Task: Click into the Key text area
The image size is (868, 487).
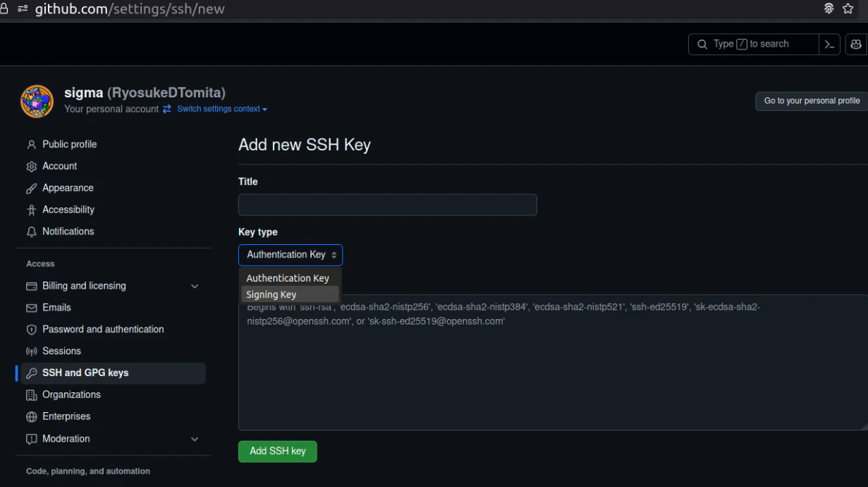Action: pyautogui.click(x=553, y=362)
